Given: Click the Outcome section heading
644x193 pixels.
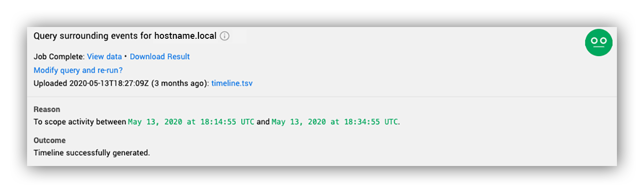Looking at the screenshot, I should pos(49,140).
